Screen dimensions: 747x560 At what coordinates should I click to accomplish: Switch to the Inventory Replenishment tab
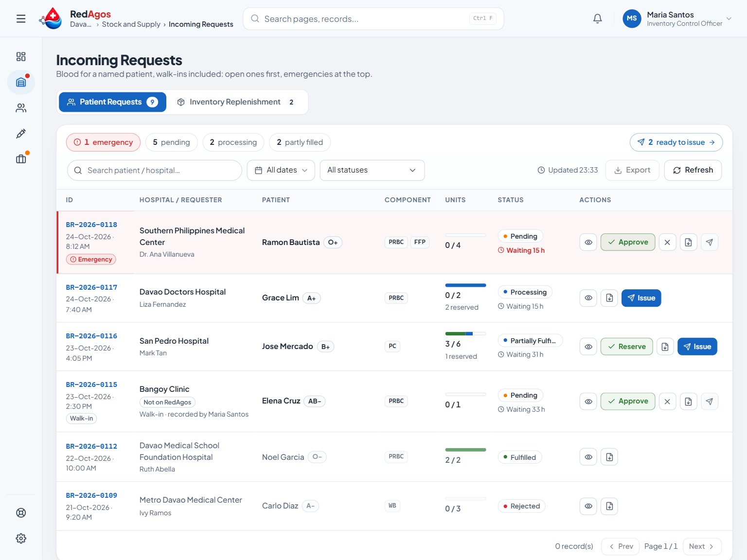point(236,102)
